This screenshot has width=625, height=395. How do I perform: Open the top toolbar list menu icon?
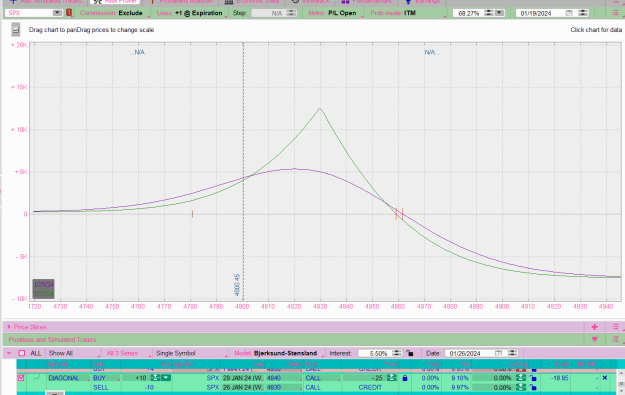click(615, 13)
